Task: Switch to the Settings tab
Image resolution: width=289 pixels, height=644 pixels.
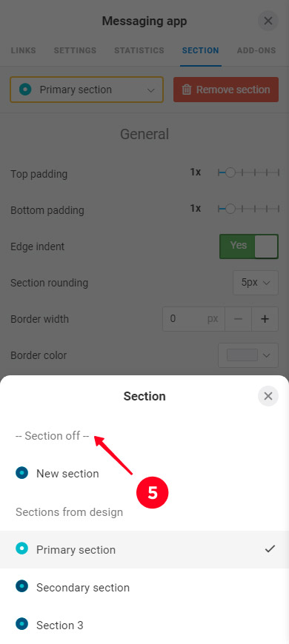Action: pyautogui.click(x=75, y=50)
